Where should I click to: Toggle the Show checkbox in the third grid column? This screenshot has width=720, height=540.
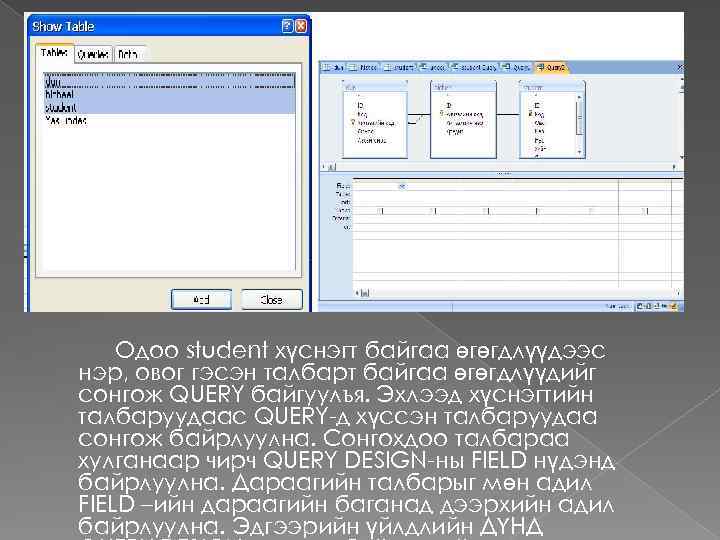coord(487,211)
